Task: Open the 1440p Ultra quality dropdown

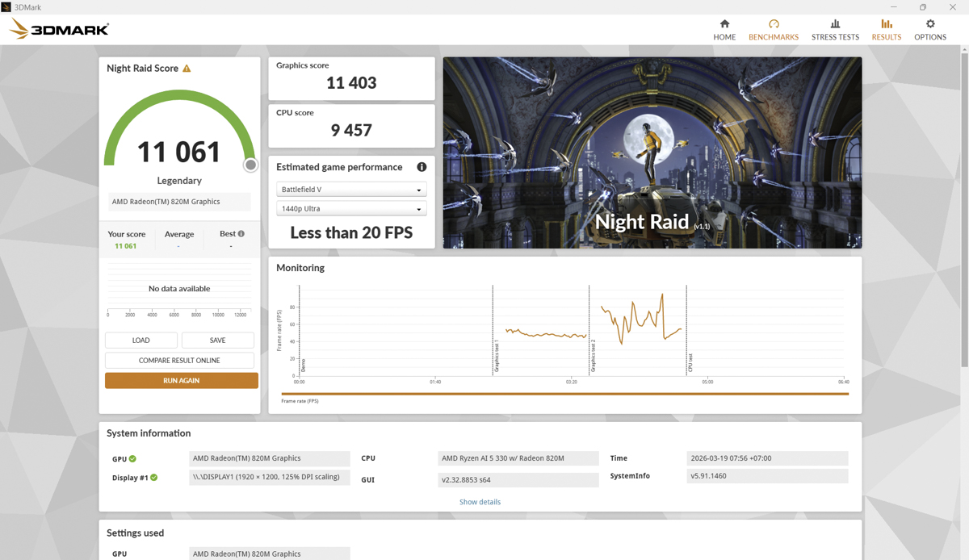Action: (351, 208)
